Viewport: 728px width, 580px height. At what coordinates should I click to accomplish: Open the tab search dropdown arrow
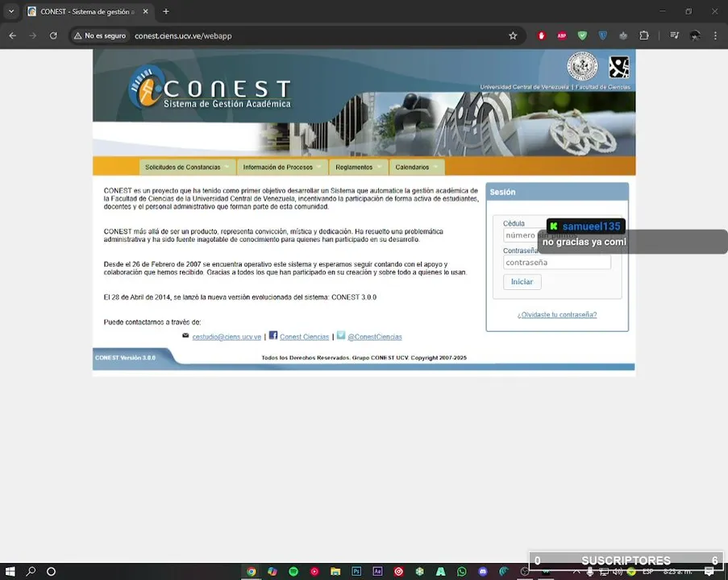(x=11, y=11)
